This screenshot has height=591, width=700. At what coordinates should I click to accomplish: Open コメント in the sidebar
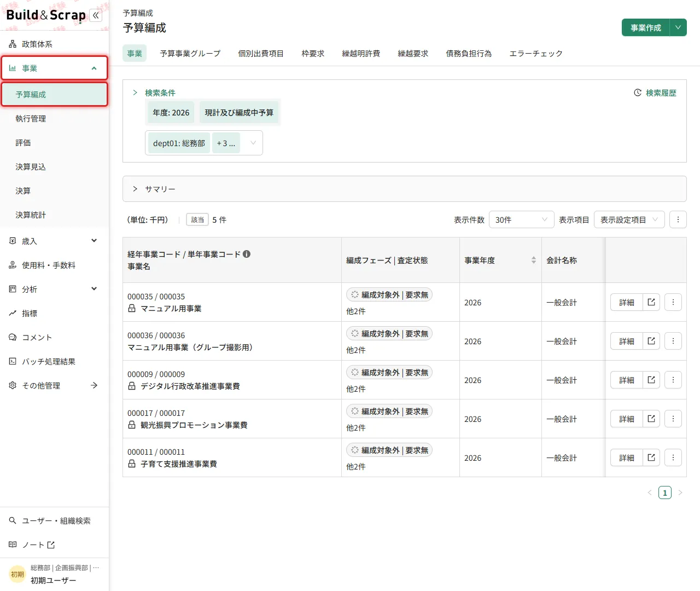55,338
